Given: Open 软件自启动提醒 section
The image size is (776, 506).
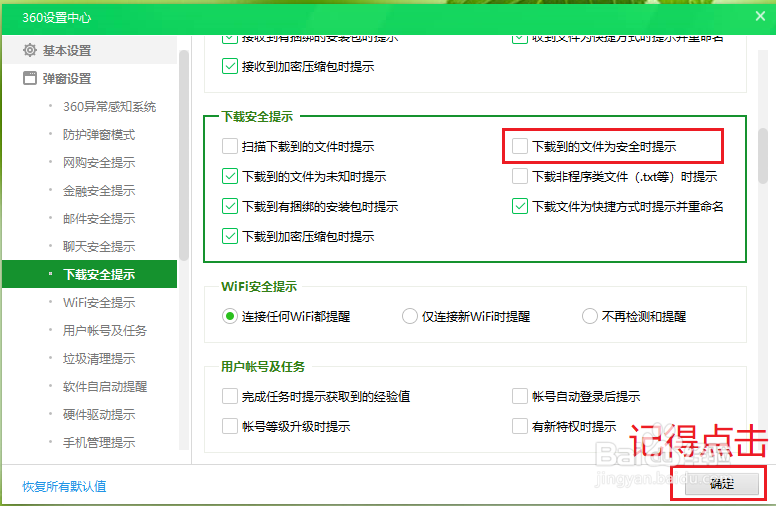Looking at the screenshot, I should (x=105, y=386).
